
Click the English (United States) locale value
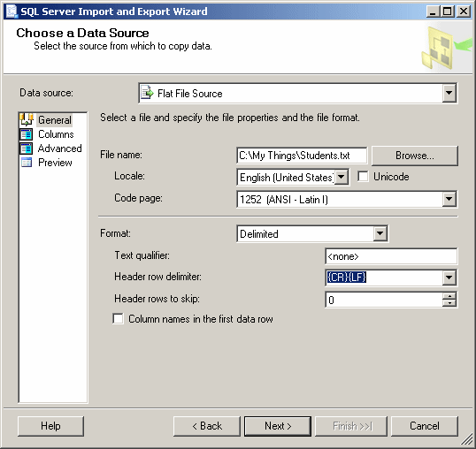287,178
